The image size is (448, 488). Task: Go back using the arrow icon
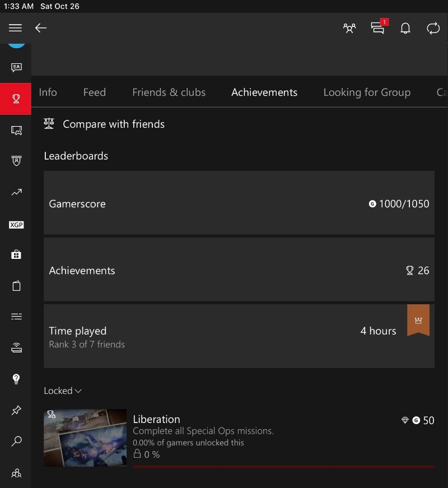click(x=41, y=28)
